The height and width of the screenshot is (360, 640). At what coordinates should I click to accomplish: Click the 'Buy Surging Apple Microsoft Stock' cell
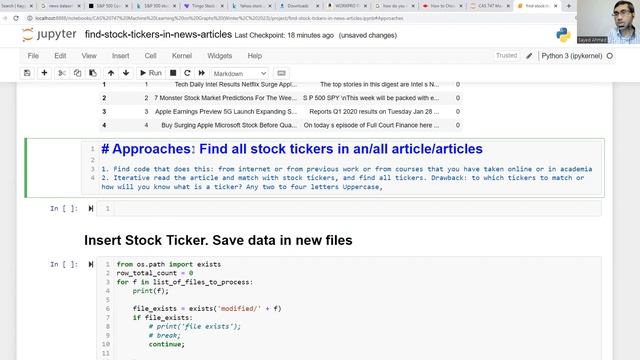tap(229, 125)
